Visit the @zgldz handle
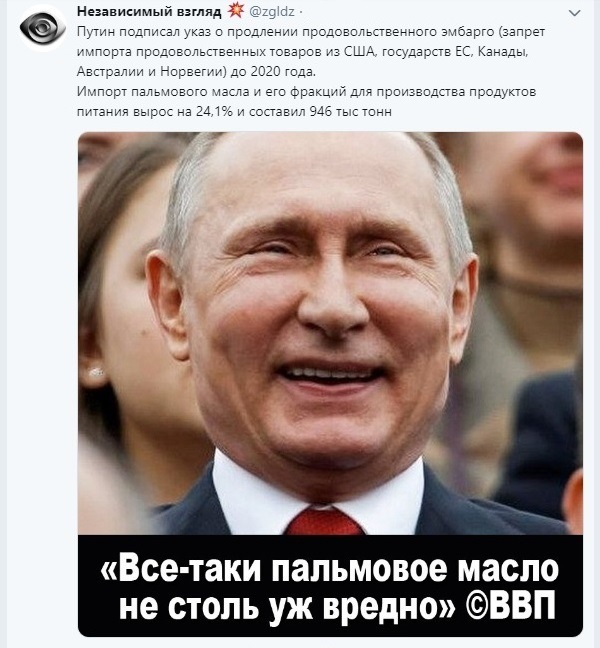This screenshot has height=648, width=600. coord(272,12)
